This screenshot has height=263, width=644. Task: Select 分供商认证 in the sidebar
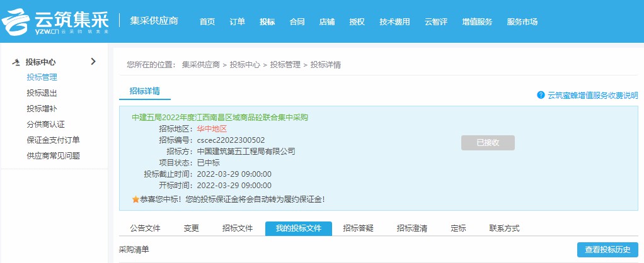pyautogui.click(x=45, y=125)
